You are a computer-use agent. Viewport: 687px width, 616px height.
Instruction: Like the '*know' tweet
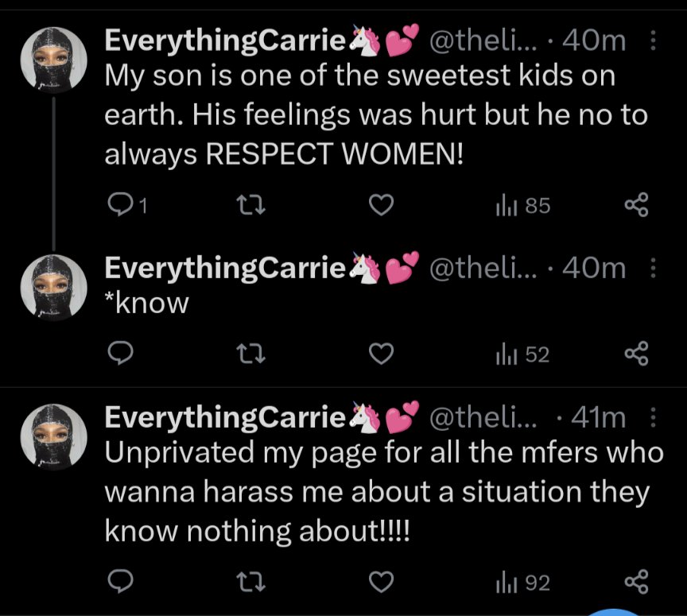[x=384, y=354]
